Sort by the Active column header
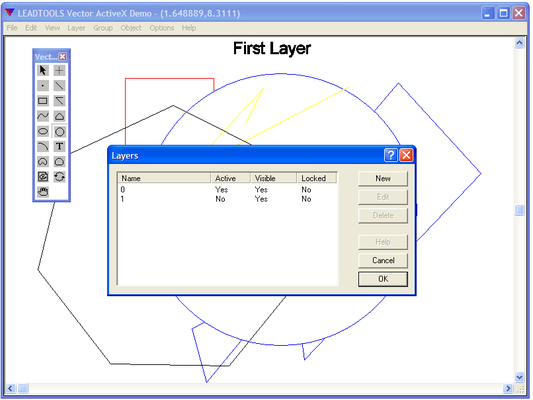Image resolution: width=533 pixels, height=400 pixels. coord(231,178)
